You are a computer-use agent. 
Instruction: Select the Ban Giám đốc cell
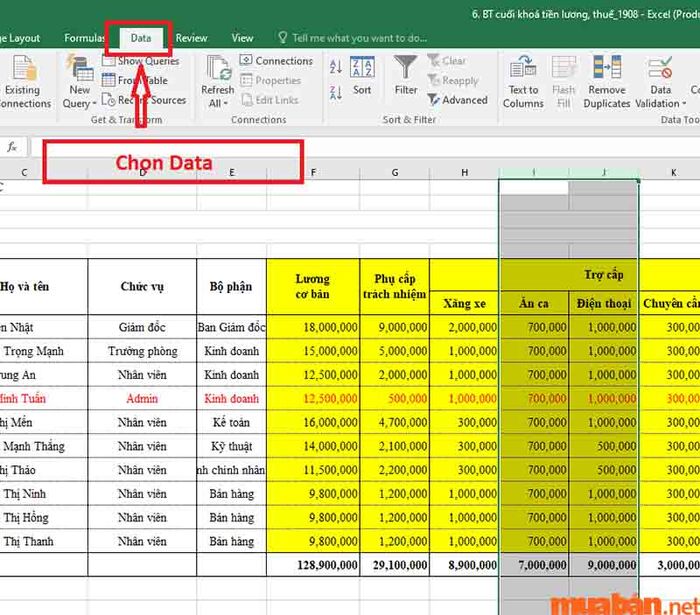coord(231,327)
